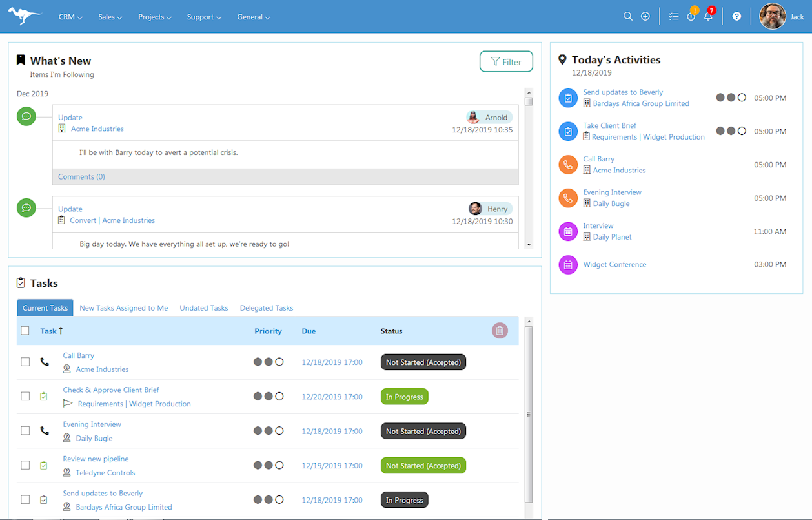Image resolution: width=812 pixels, height=520 pixels.
Task: Click clipboard icon on Review new pipeline task
Action: tap(44, 465)
